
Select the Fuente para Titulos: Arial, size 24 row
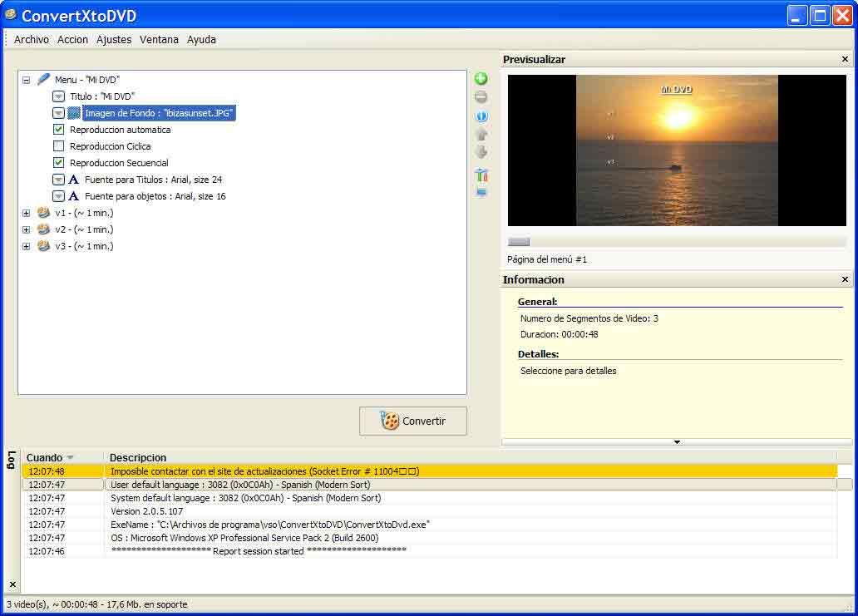click(x=153, y=180)
